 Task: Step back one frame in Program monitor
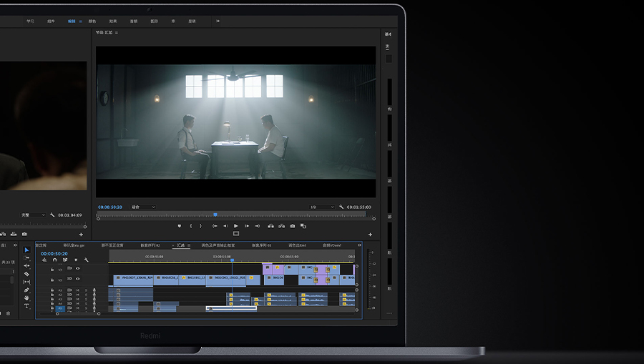(x=225, y=226)
